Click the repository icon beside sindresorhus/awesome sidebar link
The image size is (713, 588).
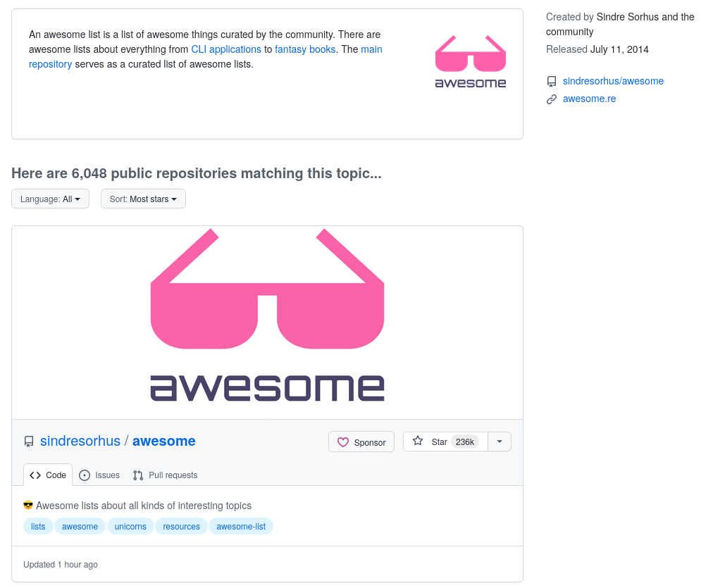(x=552, y=82)
